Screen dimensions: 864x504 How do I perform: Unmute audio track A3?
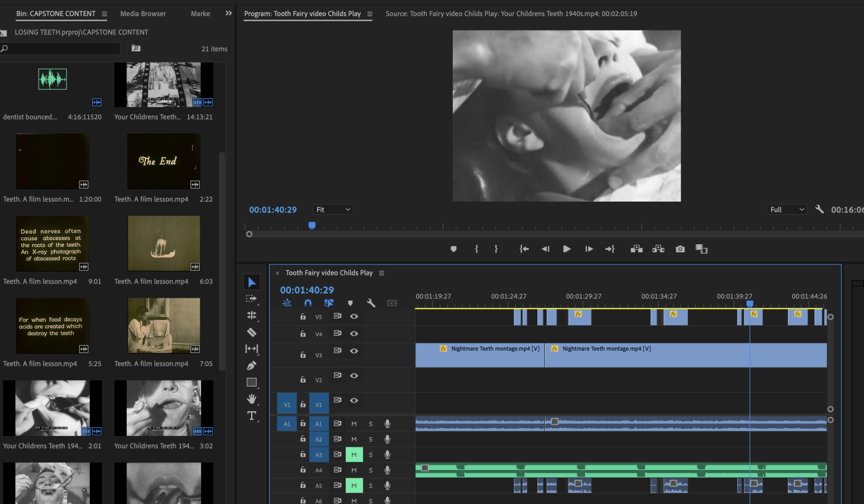(x=354, y=455)
